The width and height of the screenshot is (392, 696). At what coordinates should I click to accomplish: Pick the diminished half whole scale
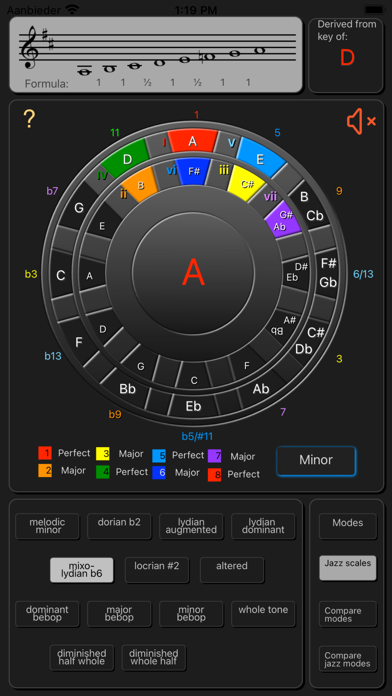click(82, 657)
